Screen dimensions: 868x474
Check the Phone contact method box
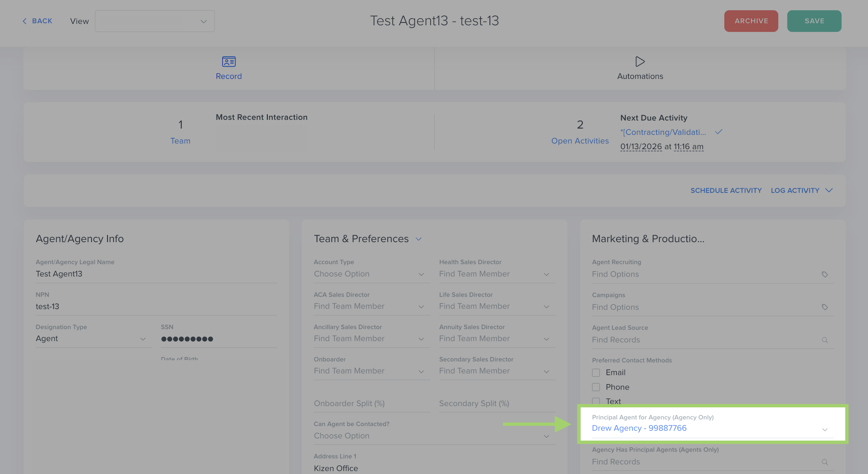pyautogui.click(x=596, y=387)
